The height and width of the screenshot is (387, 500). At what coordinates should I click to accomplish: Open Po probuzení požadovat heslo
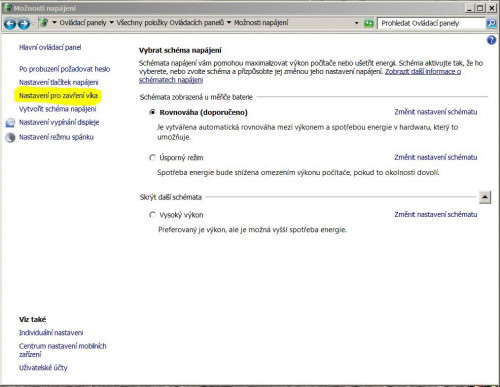coord(64,69)
